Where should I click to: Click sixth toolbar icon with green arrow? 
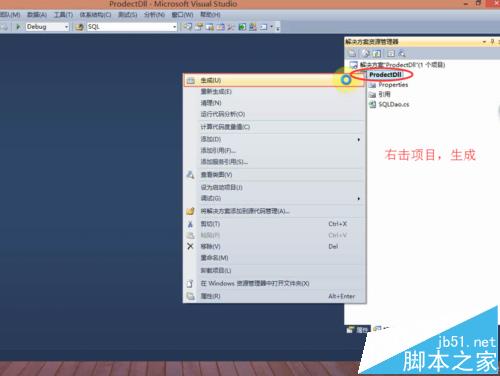click(x=242, y=27)
